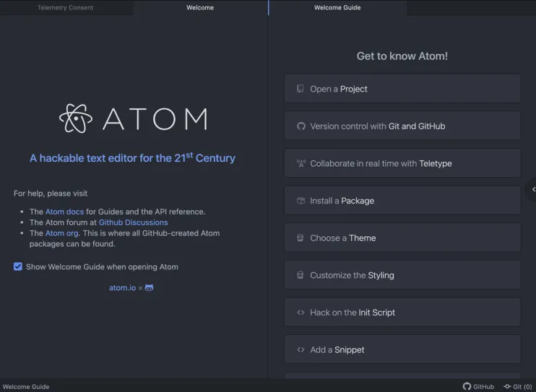
Task: Open the Atom org link
Action: tap(62, 233)
